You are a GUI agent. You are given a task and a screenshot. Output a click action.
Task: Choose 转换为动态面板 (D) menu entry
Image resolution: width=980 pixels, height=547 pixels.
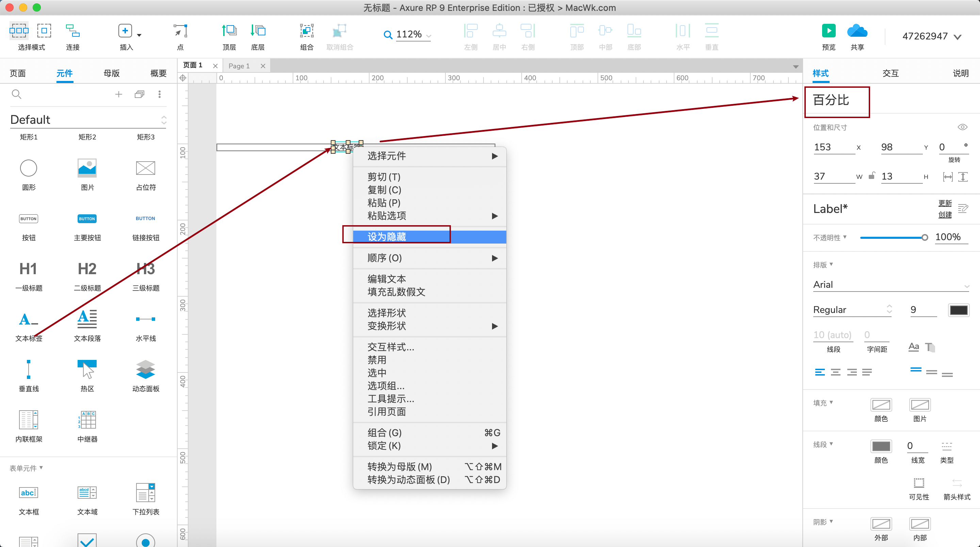coord(429,479)
